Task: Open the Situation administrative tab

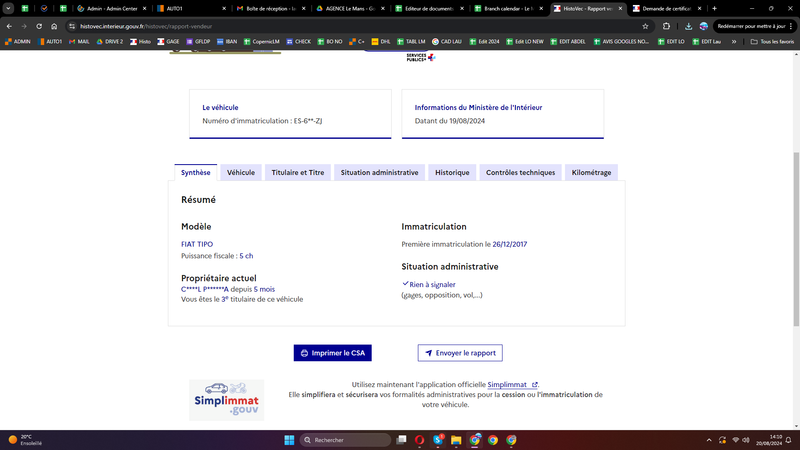Action: point(379,172)
